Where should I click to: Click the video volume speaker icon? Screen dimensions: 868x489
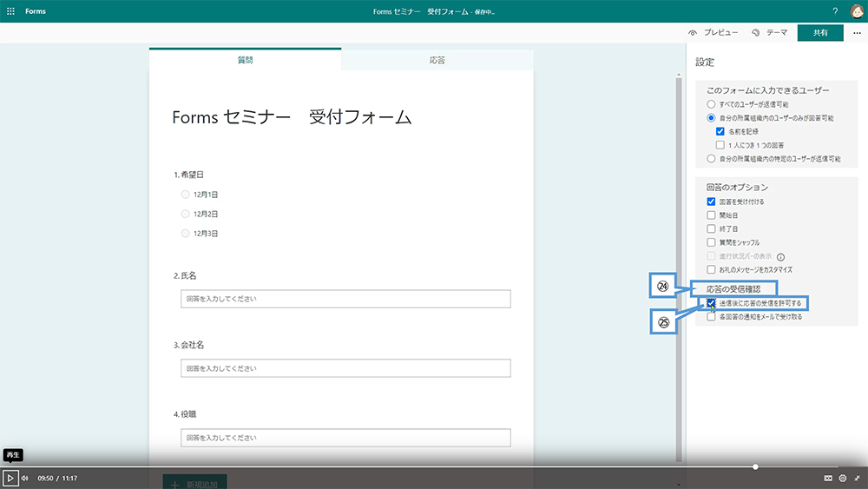(25, 478)
